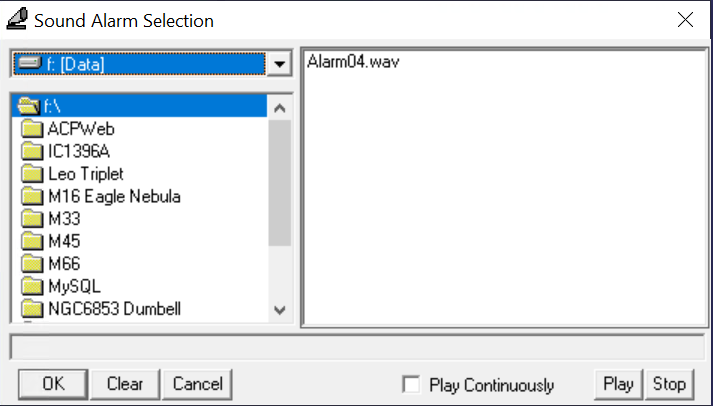Click the folder list scroll down arrow
Image resolution: width=713 pixels, height=406 pixels.
(x=280, y=311)
